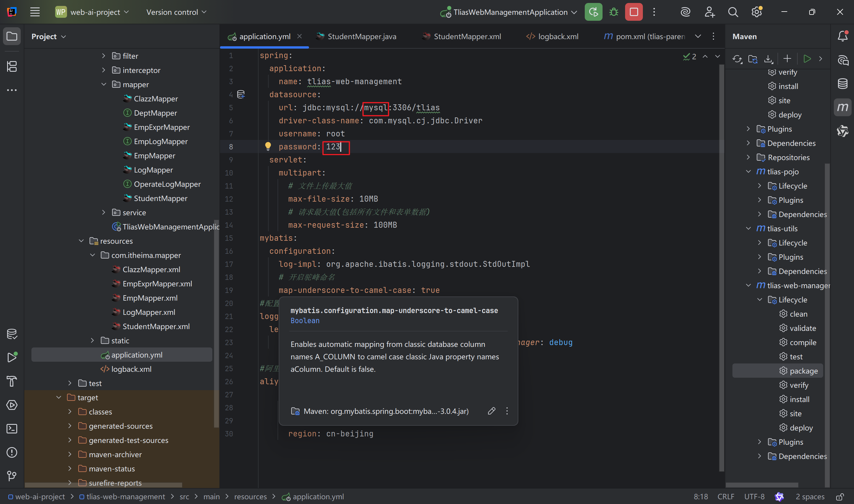Image resolution: width=854 pixels, height=504 pixels.
Task: Click the Debug bug icon
Action: pyautogui.click(x=614, y=12)
